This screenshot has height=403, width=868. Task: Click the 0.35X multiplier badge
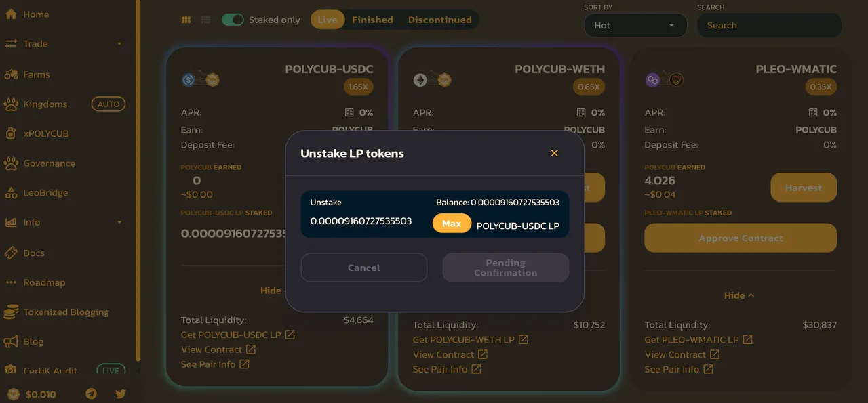coord(822,87)
